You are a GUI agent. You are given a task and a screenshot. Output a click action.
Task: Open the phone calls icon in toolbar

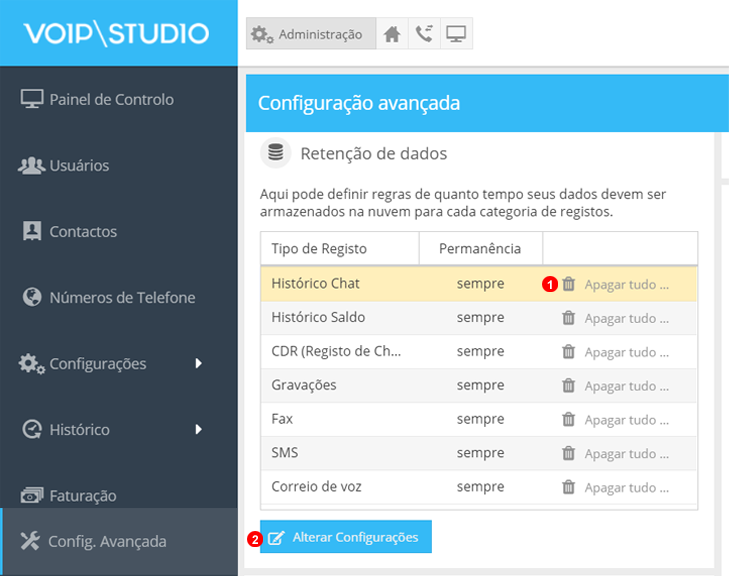point(425,34)
